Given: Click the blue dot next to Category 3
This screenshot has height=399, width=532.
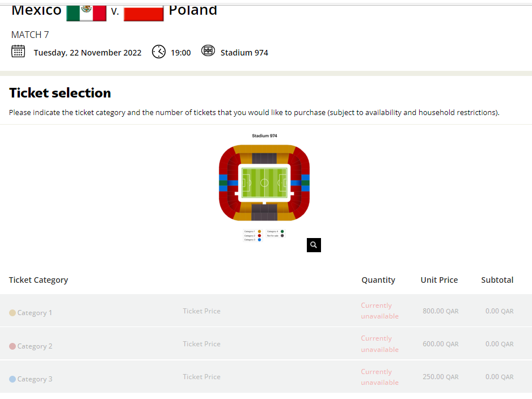Looking at the screenshot, I should (12, 379).
